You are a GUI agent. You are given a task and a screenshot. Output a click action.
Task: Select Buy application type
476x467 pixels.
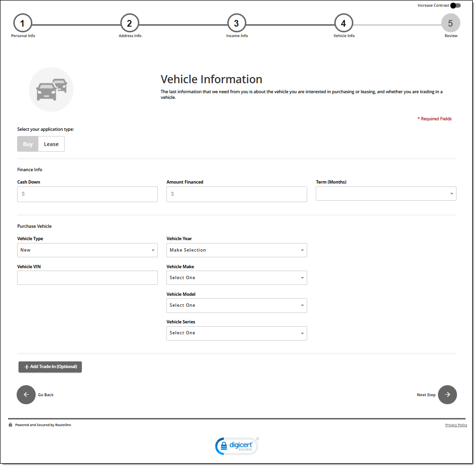coord(28,144)
